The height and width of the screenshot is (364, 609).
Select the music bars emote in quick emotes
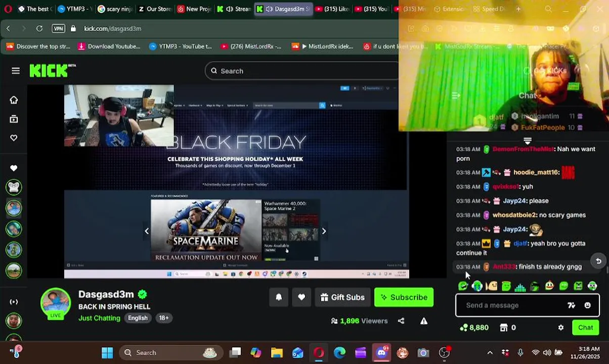click(520, 287)
